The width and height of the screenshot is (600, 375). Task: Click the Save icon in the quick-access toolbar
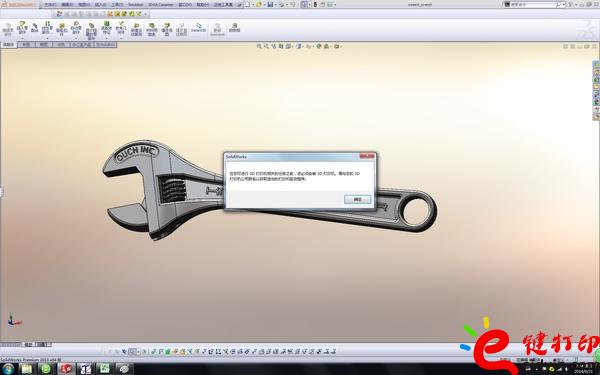pos(270,5)
